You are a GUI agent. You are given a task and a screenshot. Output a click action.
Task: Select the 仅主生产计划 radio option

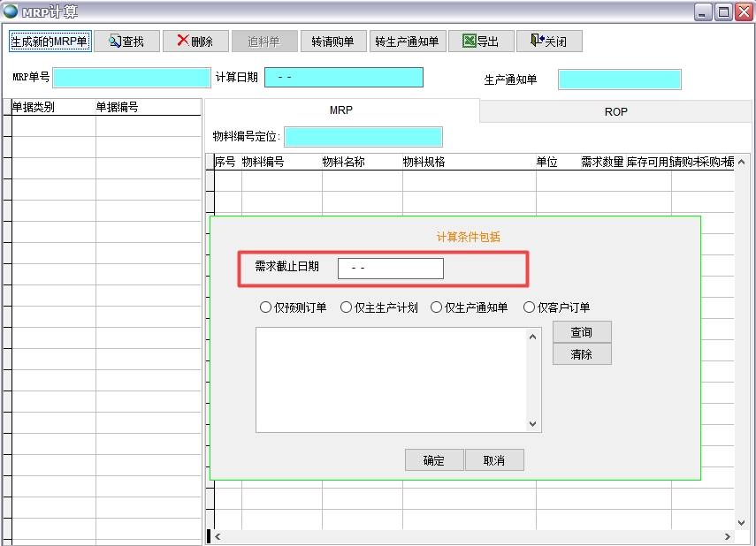(347, 307)
